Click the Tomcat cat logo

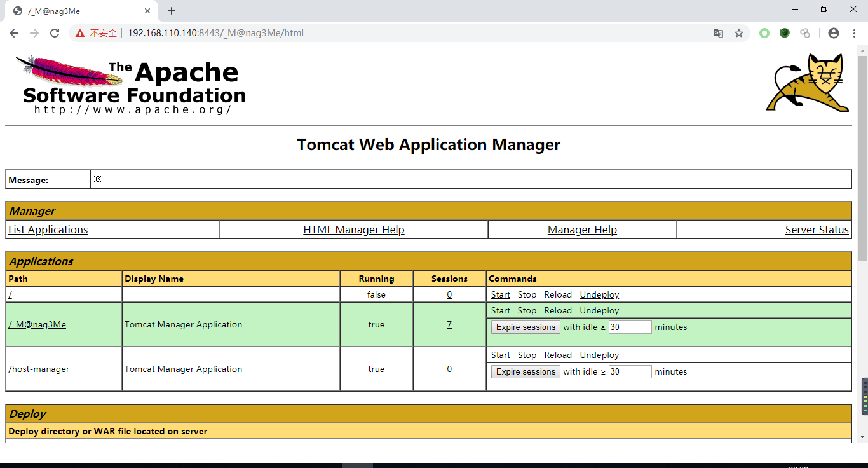[808, 83]
